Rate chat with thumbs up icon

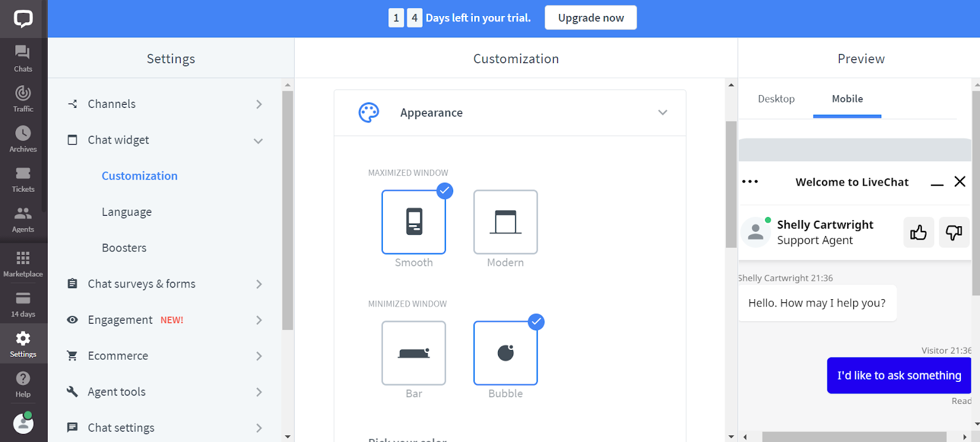(x=918, y=232)
